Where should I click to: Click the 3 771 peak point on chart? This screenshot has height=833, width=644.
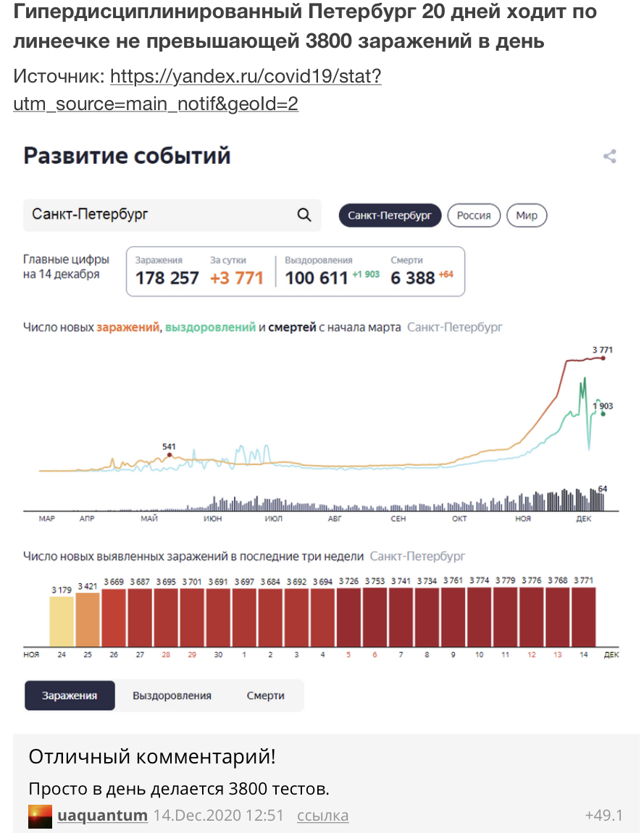pyautogui.click(x=603, y=357)
